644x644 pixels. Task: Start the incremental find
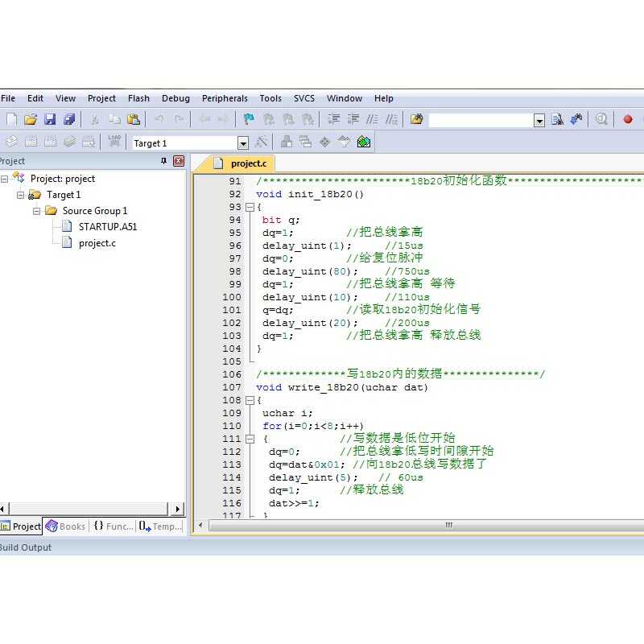point(576,119)
